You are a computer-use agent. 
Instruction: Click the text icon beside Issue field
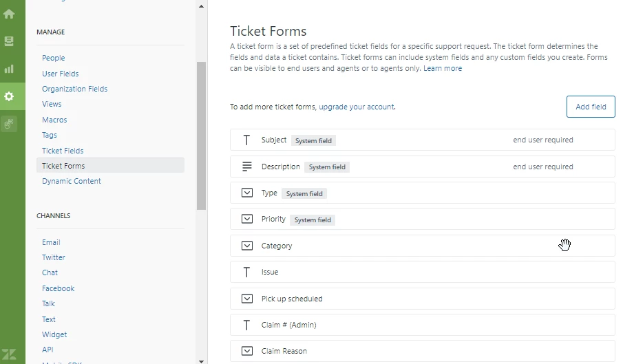tap(247, 272)
